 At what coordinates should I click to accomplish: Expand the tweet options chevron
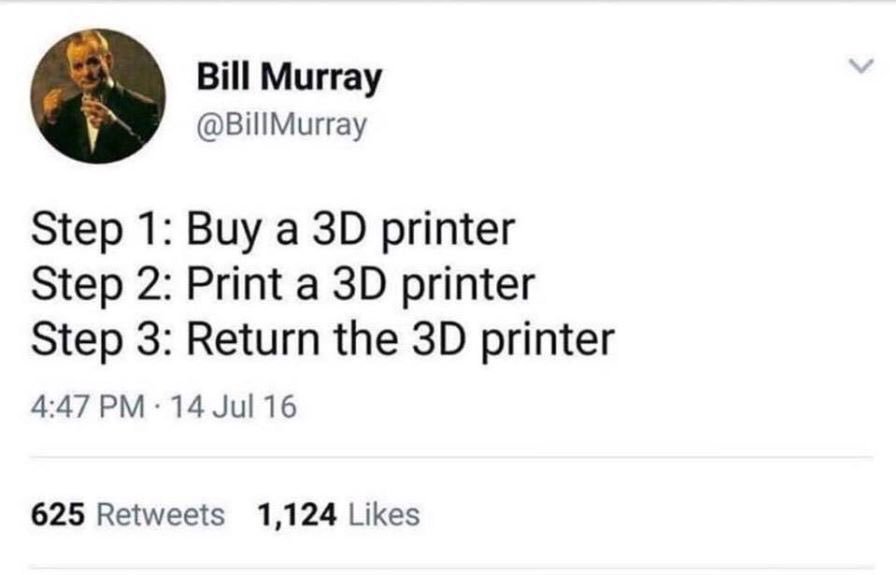(x=861, y=66)
